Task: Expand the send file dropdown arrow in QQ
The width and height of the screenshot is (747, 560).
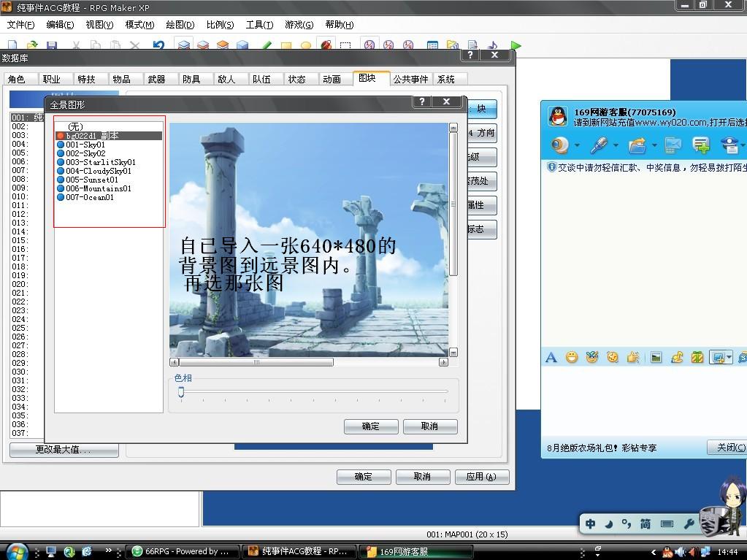Action: pyautogui.click(x=654, y=145)
